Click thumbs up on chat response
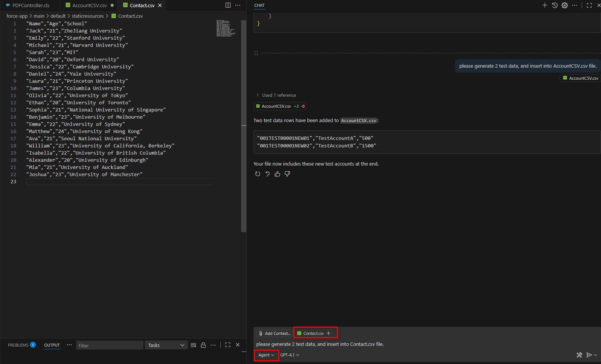This screenshot has height=364, width=601. [x=277, y=174]
